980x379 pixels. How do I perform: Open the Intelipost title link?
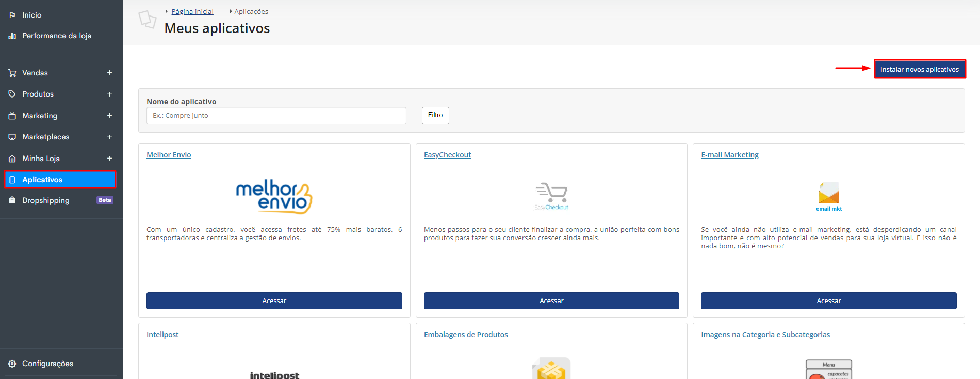point(162,335)
